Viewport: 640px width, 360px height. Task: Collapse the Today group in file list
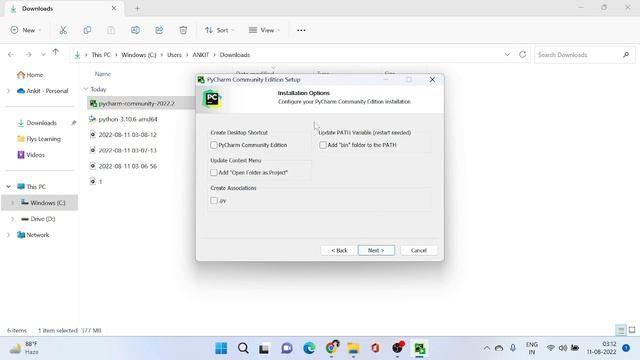coord(86,89)
